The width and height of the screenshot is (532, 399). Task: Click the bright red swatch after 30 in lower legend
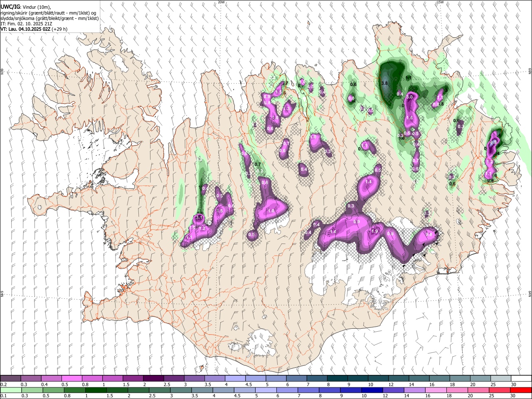pyautogui.click(x=521, y=390)
